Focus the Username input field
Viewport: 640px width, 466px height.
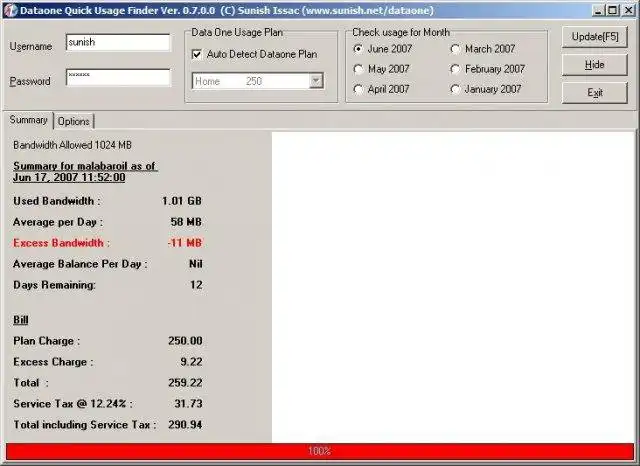(118, 42)
